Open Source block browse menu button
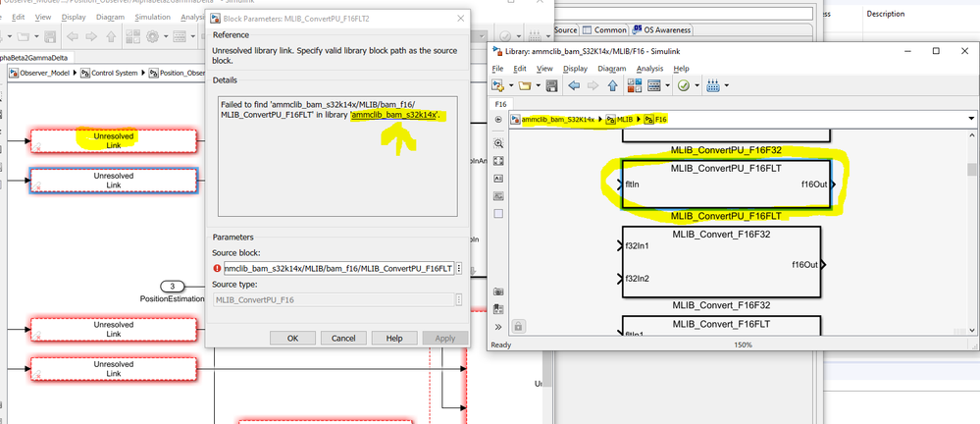Screen dimensions: 980x424 [459, 268]
